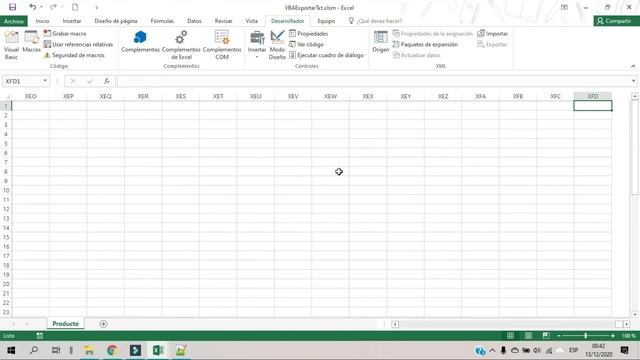
Task: Click the zoom slider handle
Action: click(x=586, y=336)
